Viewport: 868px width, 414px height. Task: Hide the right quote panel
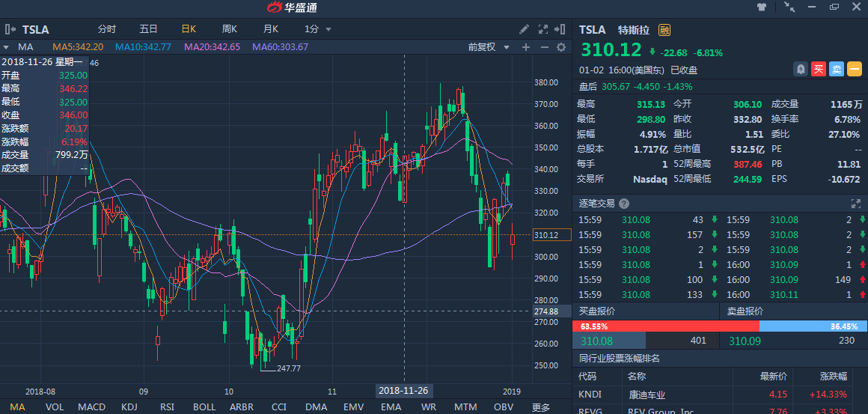(x=557, y=30)
